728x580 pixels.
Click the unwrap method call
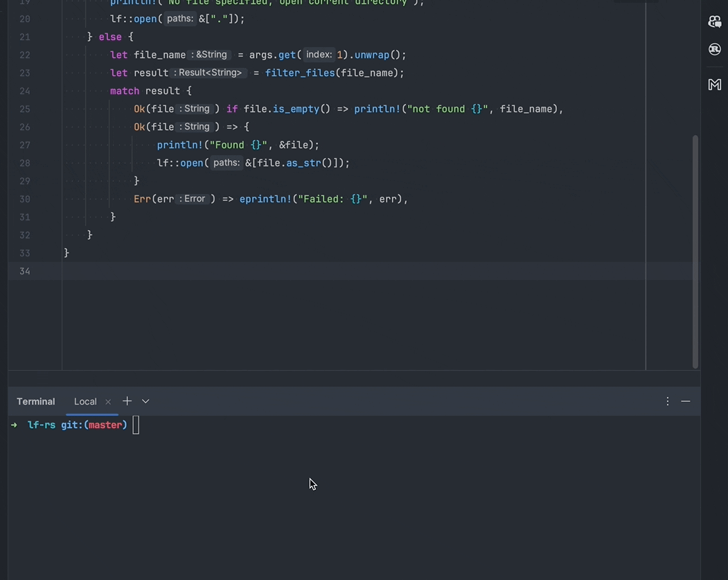pyautogui.click(x=372, y=55)
